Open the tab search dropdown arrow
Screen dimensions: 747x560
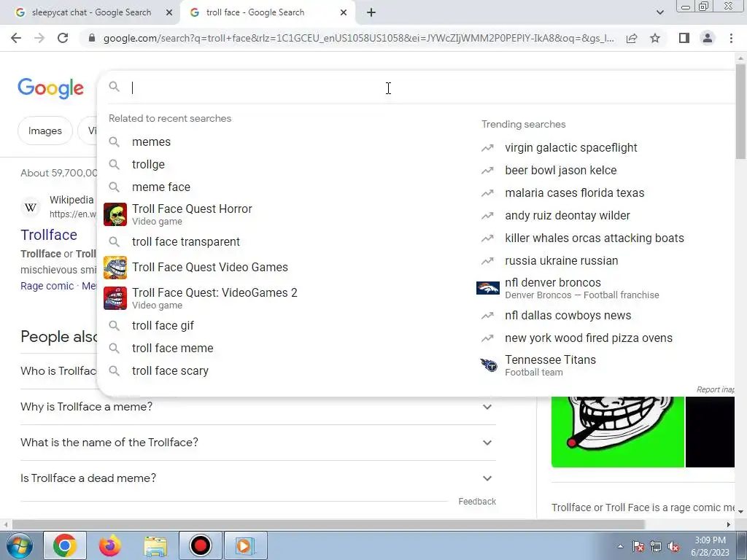coord(659,13)
